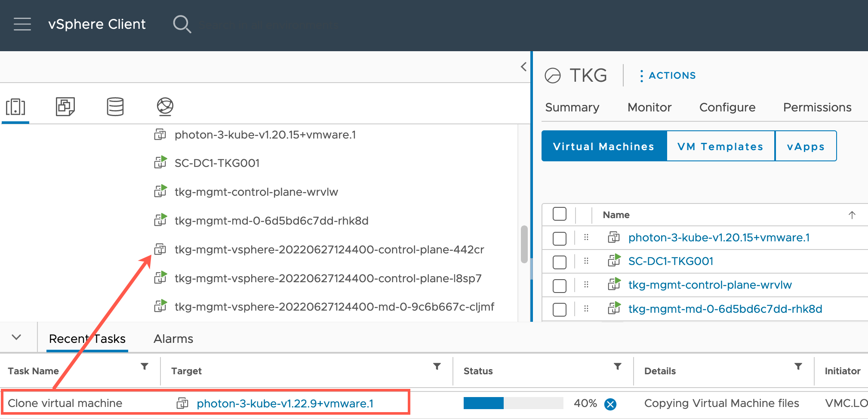This screenshot has height=419, width=868.
Task: Click drag handle of SC-DC1-TKG001 grid row
Action: [x=586, y=261]
